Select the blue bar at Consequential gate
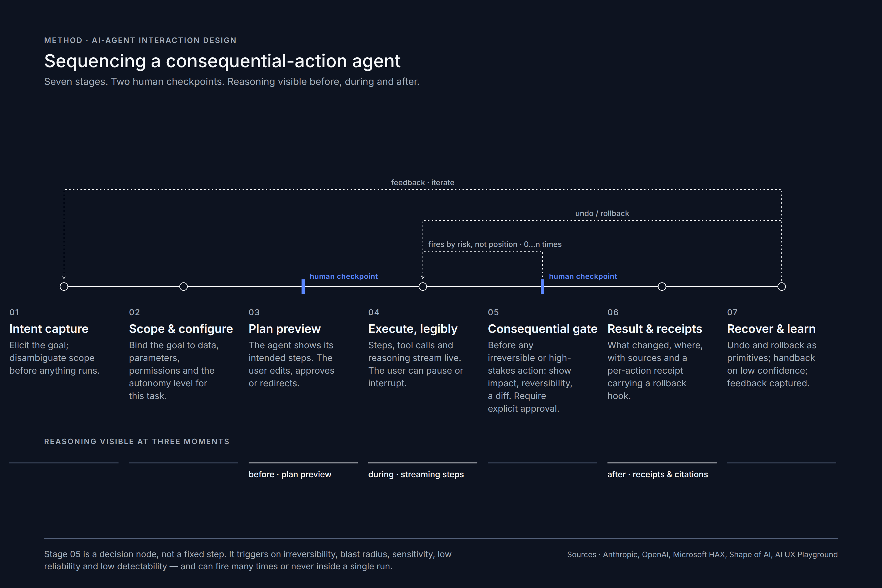The height and width of the screenshot is (588, 882). coord(542,287)
